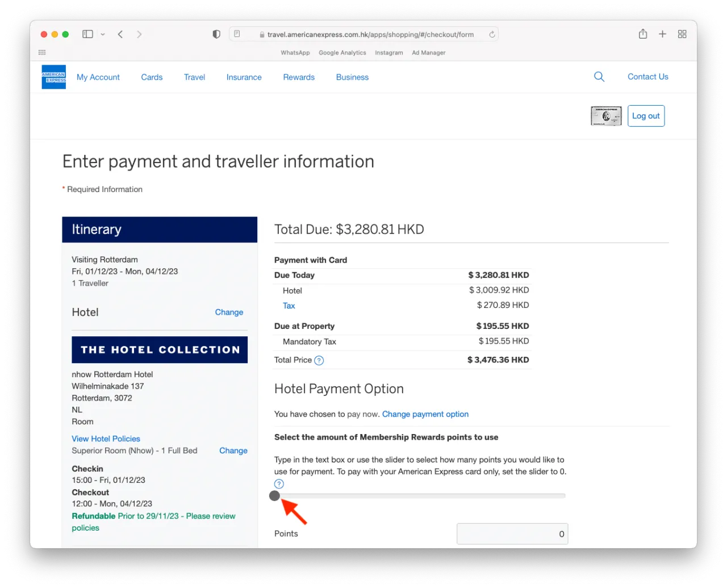
Task: Click the Membership Rewards points slider handle
Action: pyautogui.click(x=275, y=496)
